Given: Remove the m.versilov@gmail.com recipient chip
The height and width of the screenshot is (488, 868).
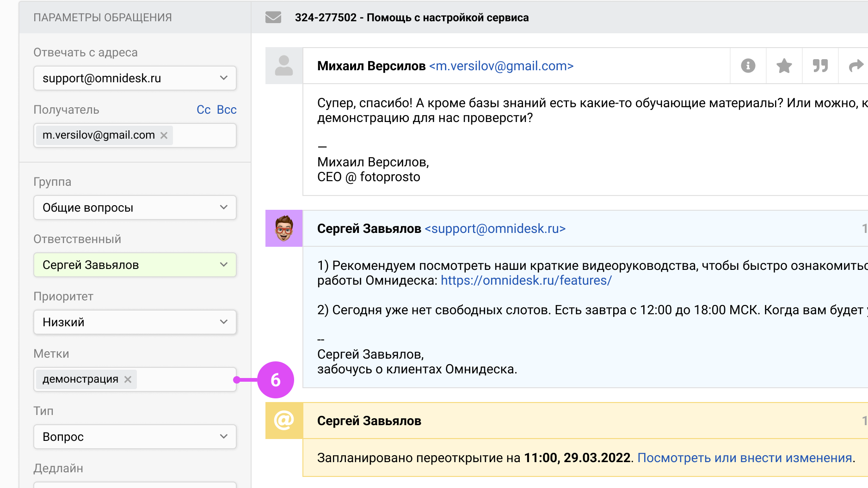Looking at the screenshot, I should click(x=164, y=135).
